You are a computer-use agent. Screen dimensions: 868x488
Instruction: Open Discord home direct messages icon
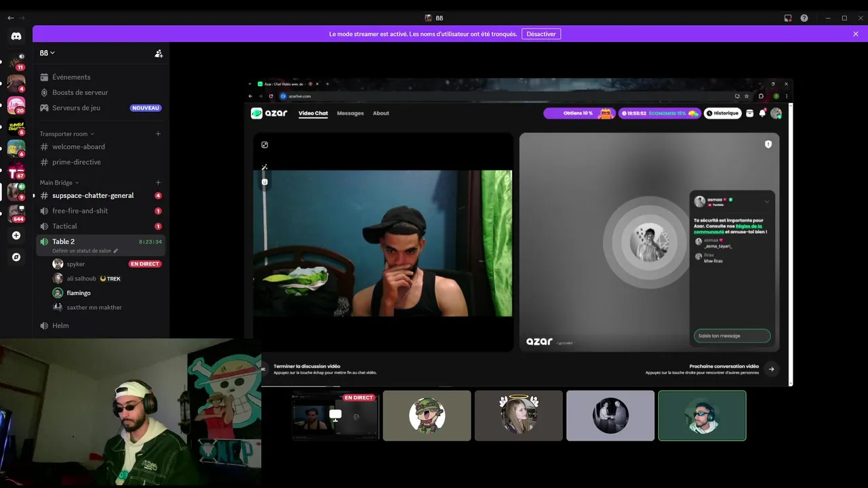click(x=16, y=37)
